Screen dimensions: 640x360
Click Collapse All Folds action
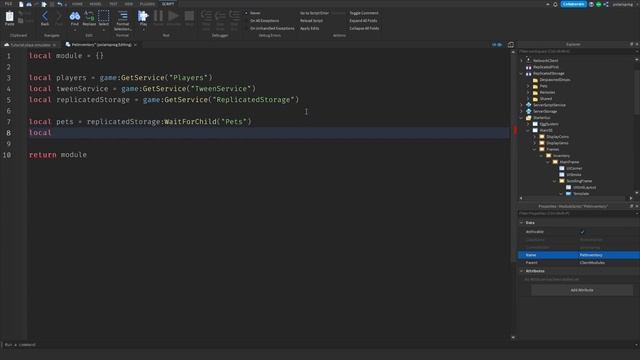tap(364, 28)
